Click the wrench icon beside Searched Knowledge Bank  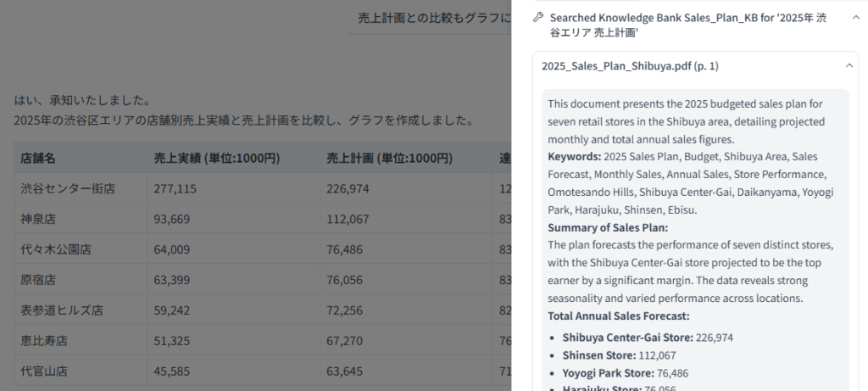click(537, 17)
